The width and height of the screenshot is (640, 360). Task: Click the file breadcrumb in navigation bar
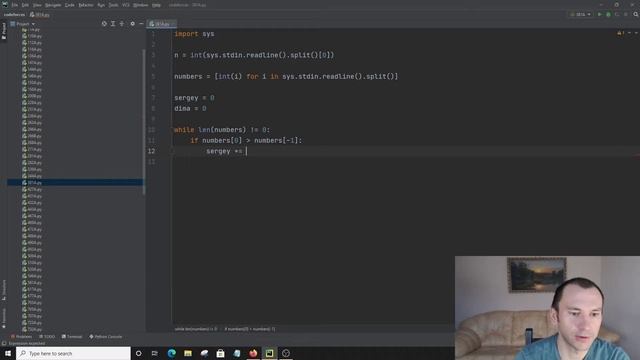point(40,15)
